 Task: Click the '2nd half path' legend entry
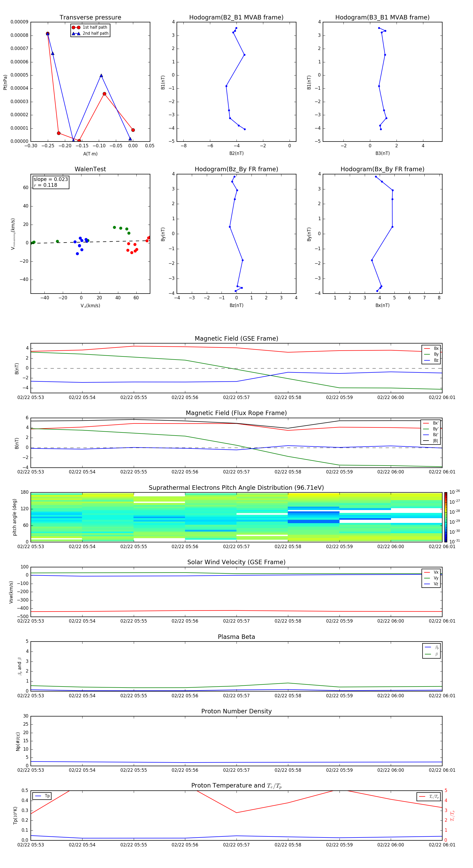pyautogui.click(x=90, y=33)
